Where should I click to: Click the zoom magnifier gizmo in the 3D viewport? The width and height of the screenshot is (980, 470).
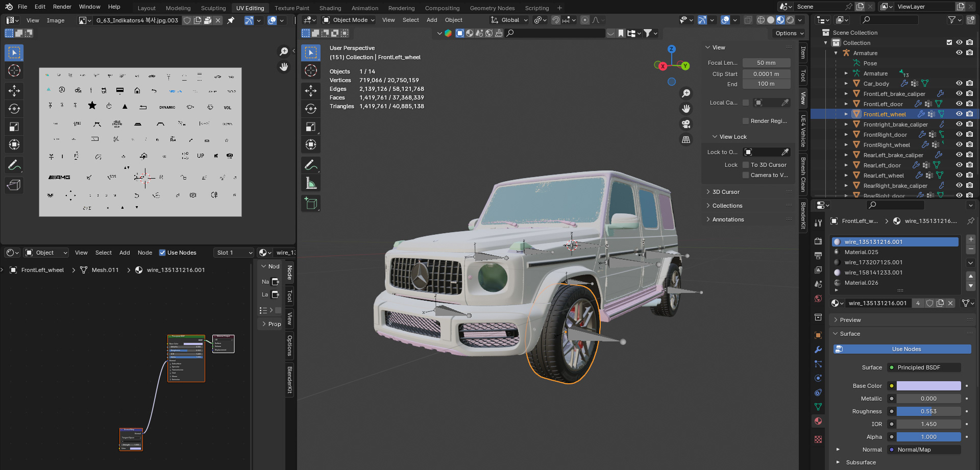(686, 93)
